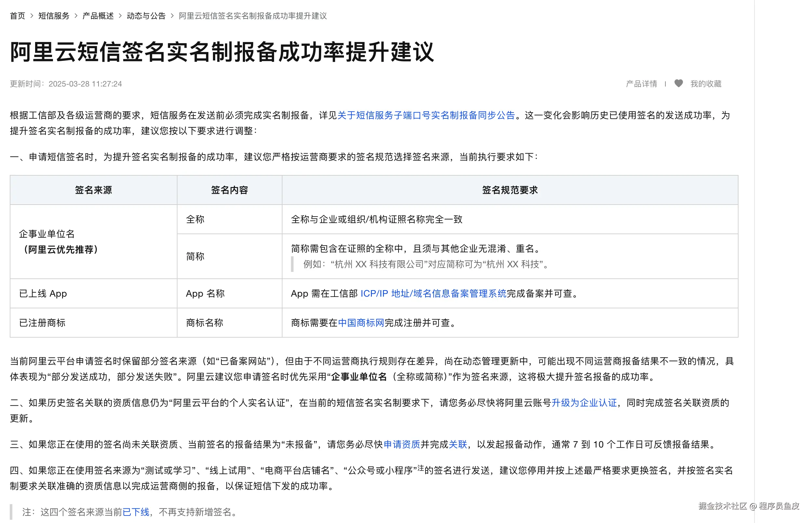Click chevron arrow after 产品概述
The width and height of the screenshot is (812, 523).
tap(120, 16)
